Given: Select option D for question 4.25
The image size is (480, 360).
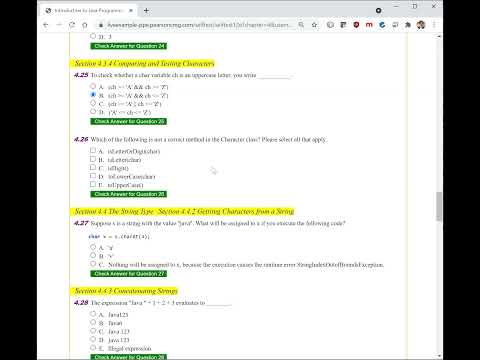Looking at the screenshot, I should [x=93, y=111].
